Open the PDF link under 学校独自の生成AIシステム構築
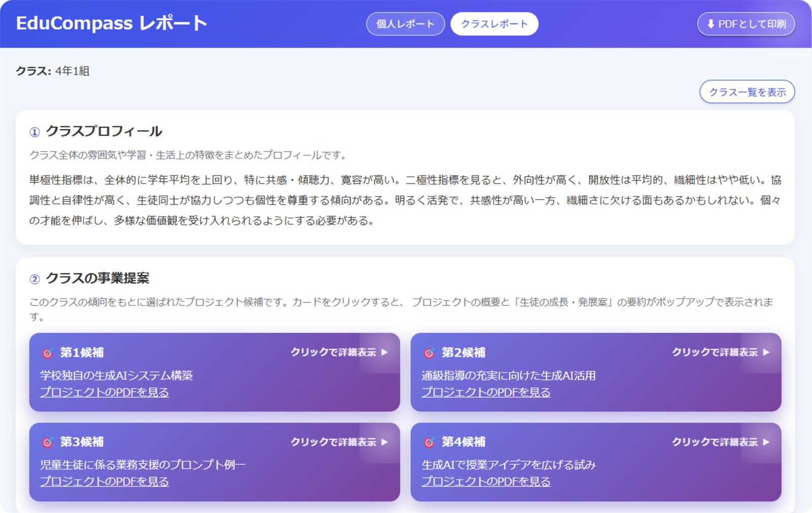 click(x=105, y=392)
